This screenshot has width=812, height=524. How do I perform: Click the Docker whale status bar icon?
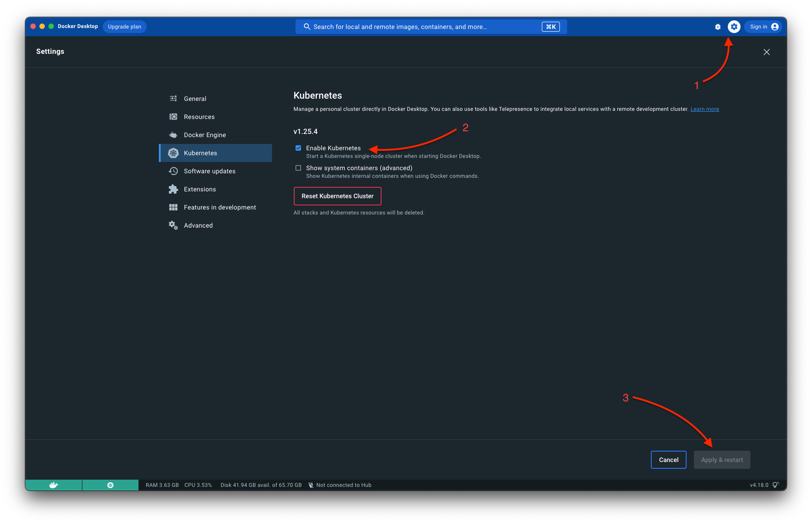pyautogui.click(x=53, y=485)
